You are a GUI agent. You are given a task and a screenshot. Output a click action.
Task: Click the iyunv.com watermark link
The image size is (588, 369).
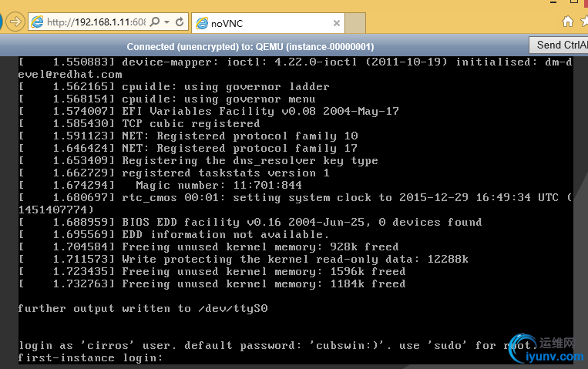553,358
